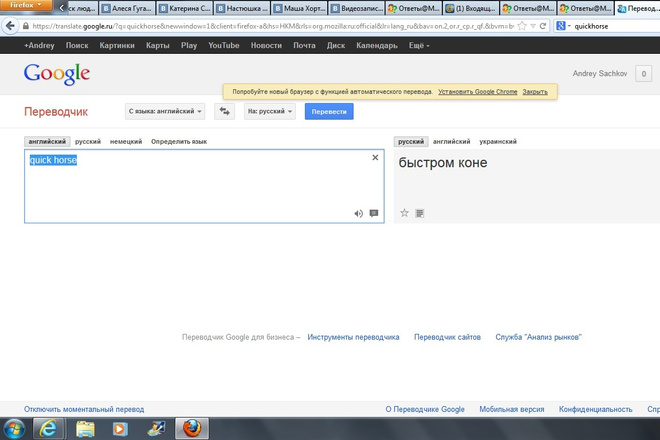Swap source and target languages

tap(224, 112)
